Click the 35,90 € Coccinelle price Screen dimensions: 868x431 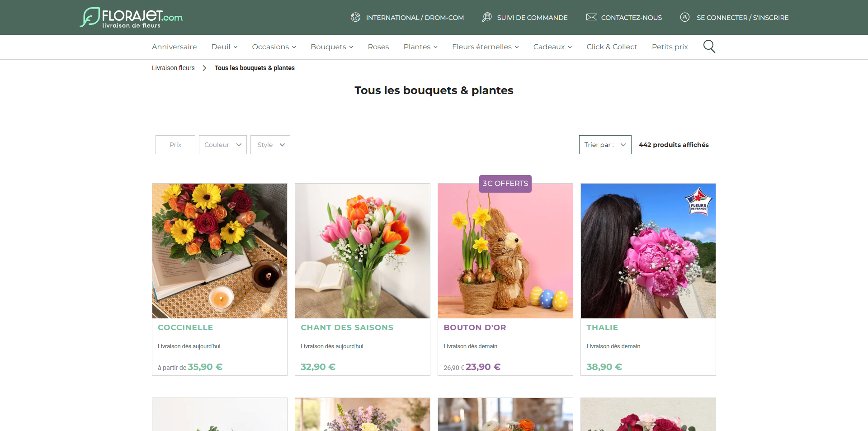tap(205, 367)
